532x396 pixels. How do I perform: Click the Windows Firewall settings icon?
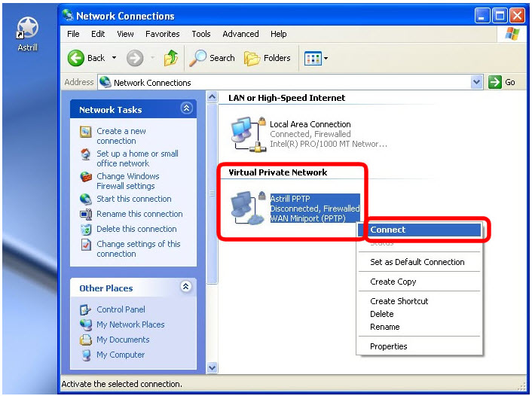(86, 177)
